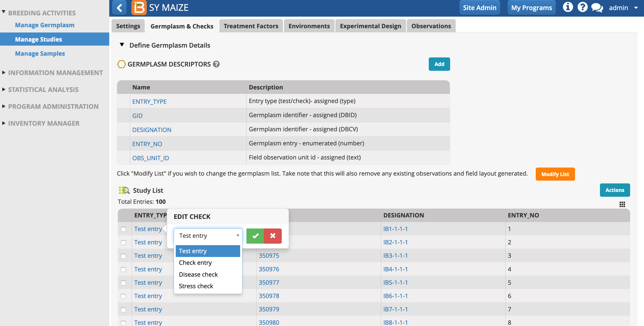Check the checkbox for entry IB8-1-1-1
This screenshot has width=644, height=326.
coord(123,323)
